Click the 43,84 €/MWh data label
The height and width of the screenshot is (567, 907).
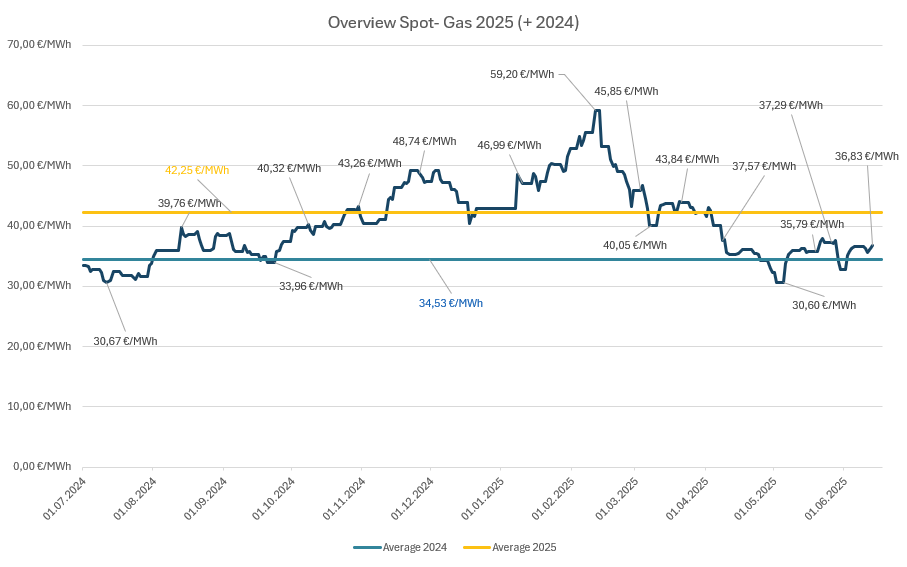687,159
